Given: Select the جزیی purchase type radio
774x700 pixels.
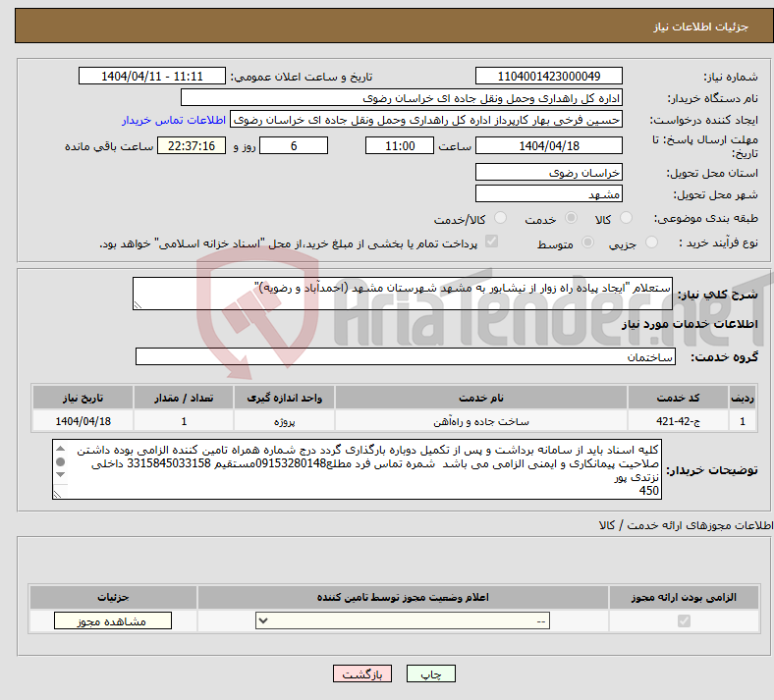Looking at the screenshot, I should coord(651,242).
